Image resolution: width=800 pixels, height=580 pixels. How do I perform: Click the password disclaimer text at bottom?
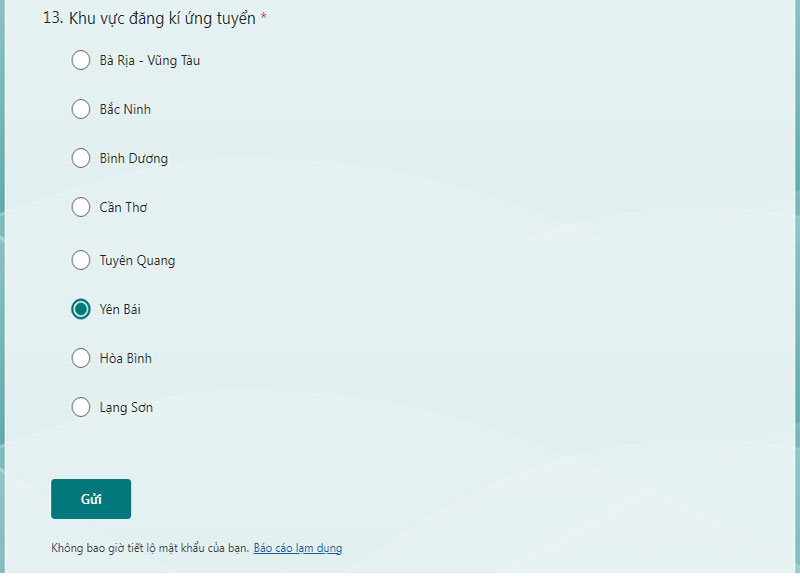click(x=150, y=548)
